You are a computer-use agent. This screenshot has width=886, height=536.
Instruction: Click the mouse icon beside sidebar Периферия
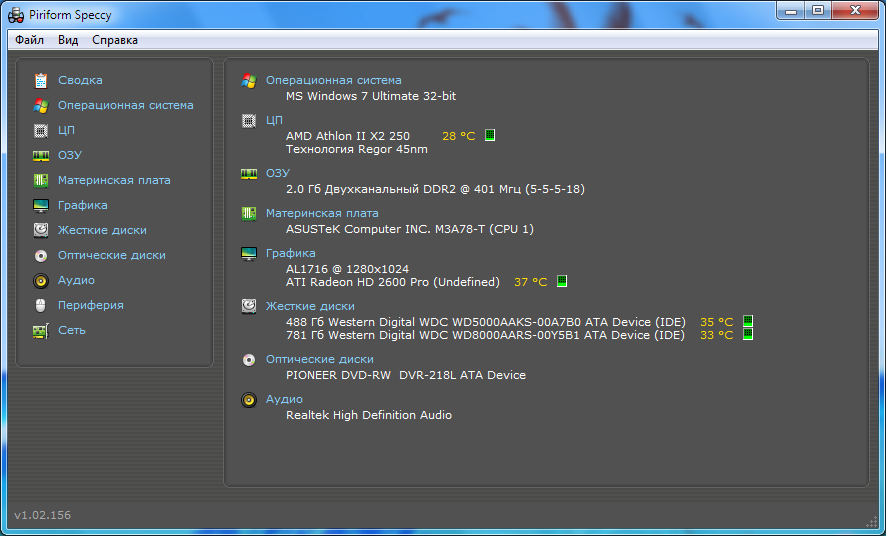[x=41, y=305]
